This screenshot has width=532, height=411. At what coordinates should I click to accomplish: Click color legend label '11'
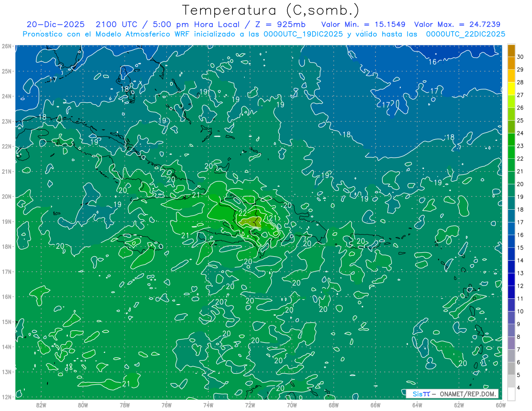point(520,298)
